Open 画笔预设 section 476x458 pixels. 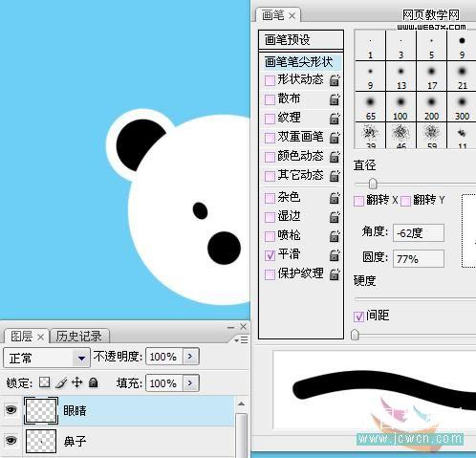tap(301, 40)
